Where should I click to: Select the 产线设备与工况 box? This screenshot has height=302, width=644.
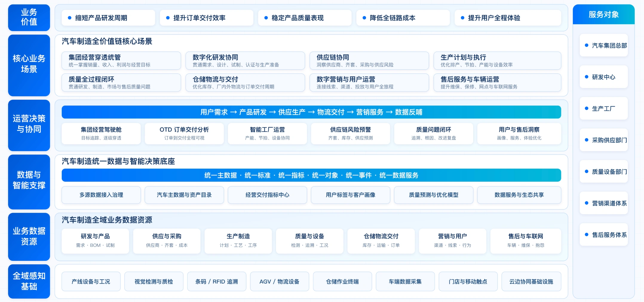click(91, 281)
